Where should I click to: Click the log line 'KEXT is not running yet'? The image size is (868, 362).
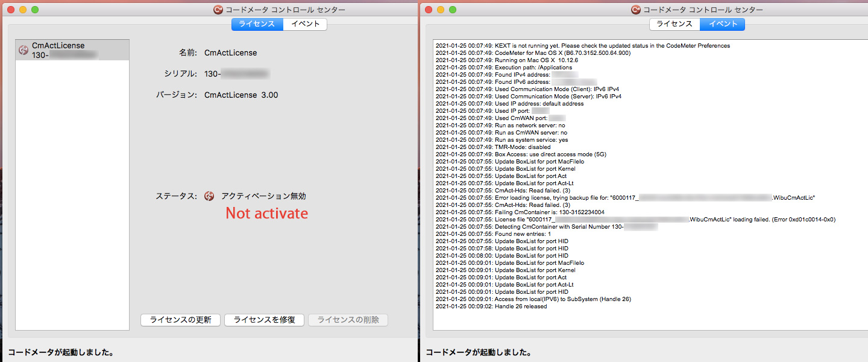pyautogui.click(x=583, y=46)
